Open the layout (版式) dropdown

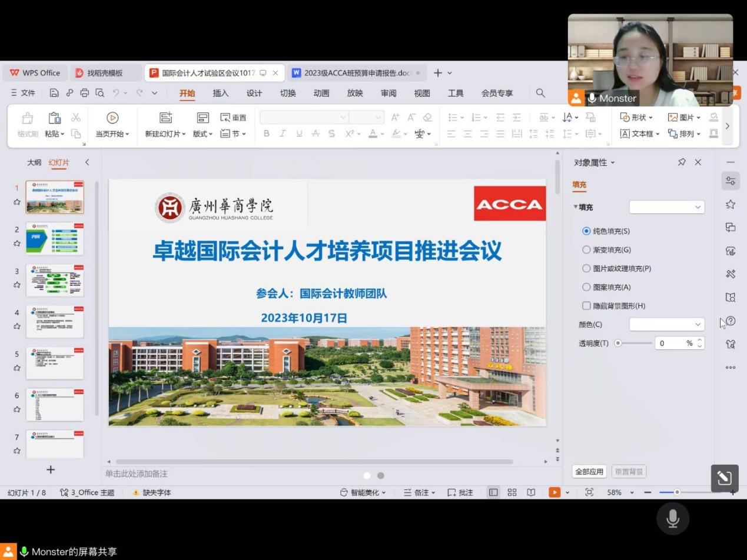point(202,134)
